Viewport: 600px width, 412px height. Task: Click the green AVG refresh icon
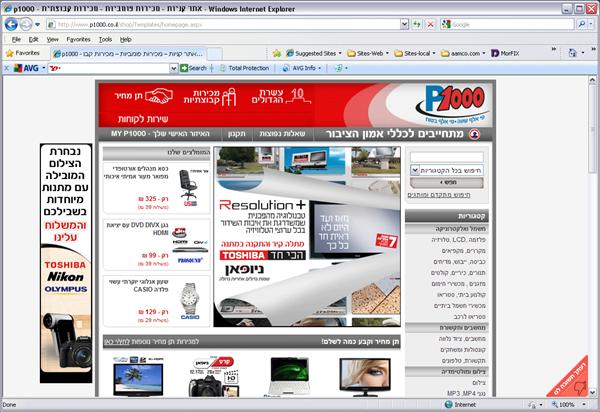[x=339, y=68]
